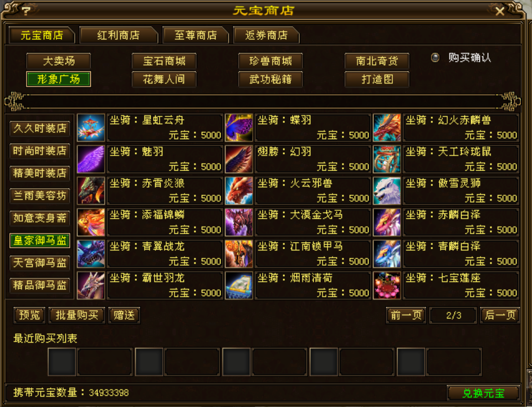Click the first recent purchase slot

point(62,362)
